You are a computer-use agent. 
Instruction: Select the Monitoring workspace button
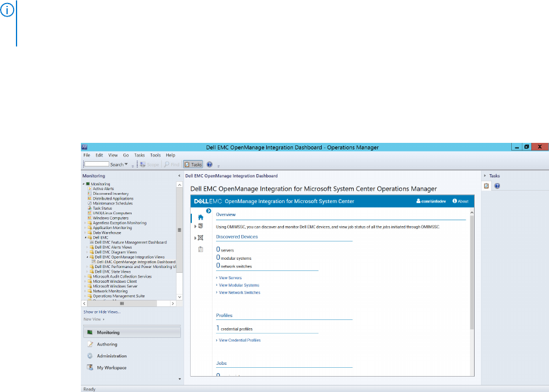point(132,332)
